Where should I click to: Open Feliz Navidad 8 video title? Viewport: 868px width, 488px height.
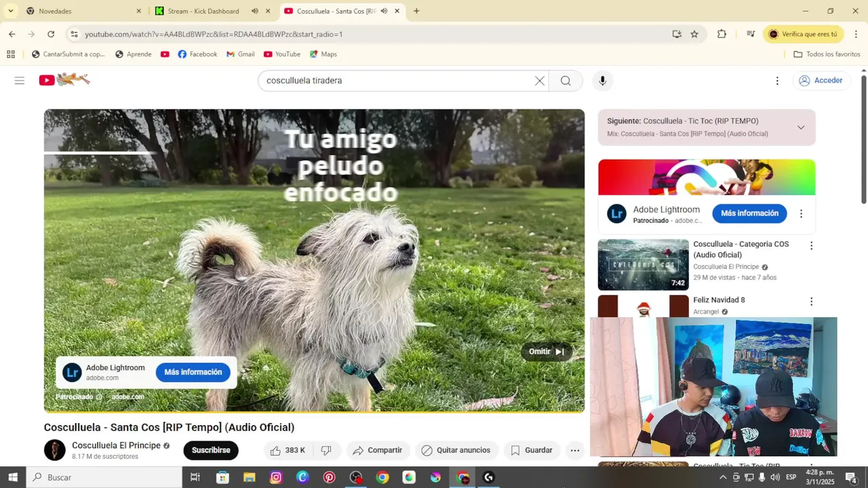719,300
